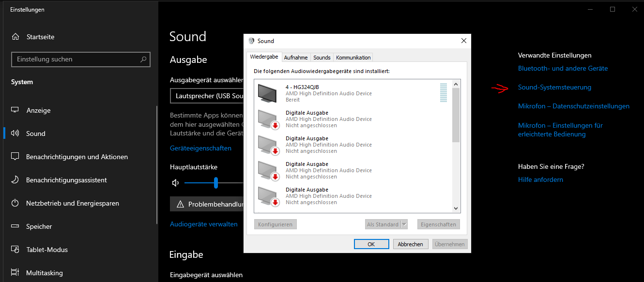Image resolution: width=644 pixels, height=282 pixels.
Task: Open Sound-Systemsteuerung link
Action: [554, 87]
